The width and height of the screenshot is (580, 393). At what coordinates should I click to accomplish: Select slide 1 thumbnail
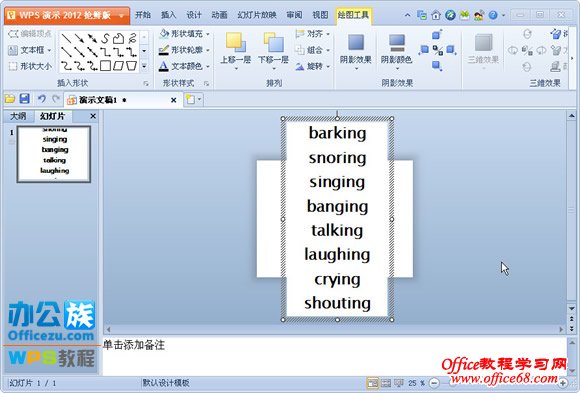point(54,154)
